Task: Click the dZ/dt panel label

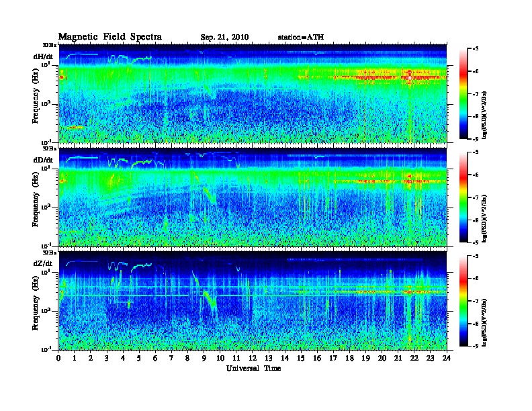Action: click(43, 263)
